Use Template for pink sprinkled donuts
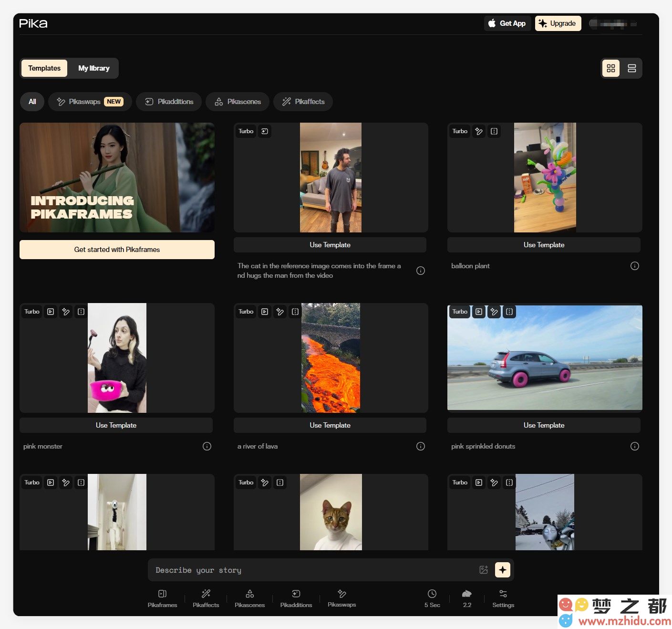This screenshot has height=629, width=672. tap(544, 425)
